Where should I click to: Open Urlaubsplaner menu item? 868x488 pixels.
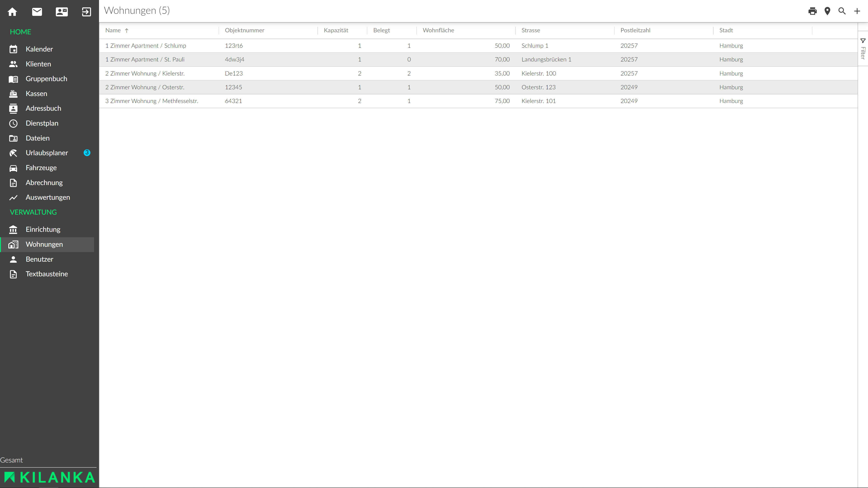(47, 153)
